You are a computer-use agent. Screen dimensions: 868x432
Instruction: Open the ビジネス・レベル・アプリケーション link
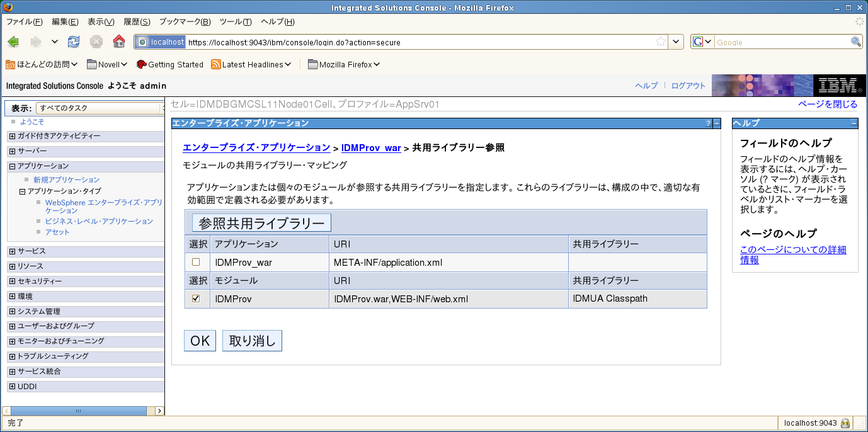(x=99, y=222)
